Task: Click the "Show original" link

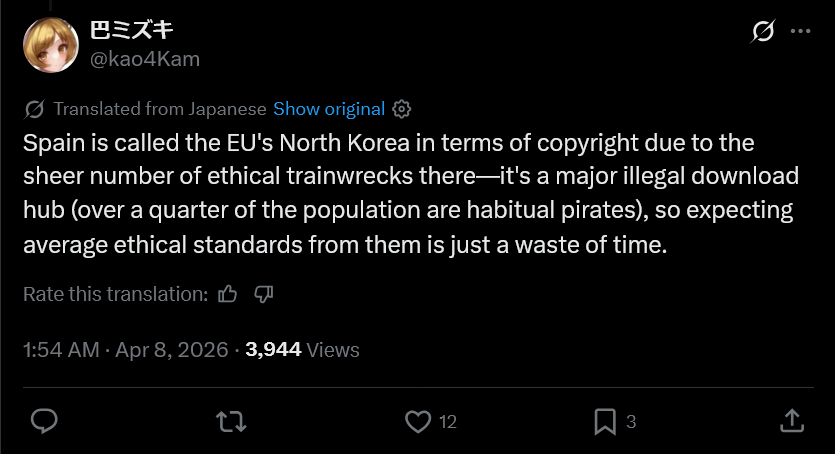Action: pos(328,109)
